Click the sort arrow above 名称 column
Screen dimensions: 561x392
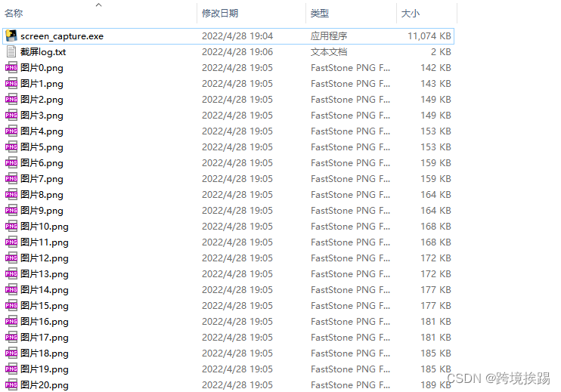point(99,5)
